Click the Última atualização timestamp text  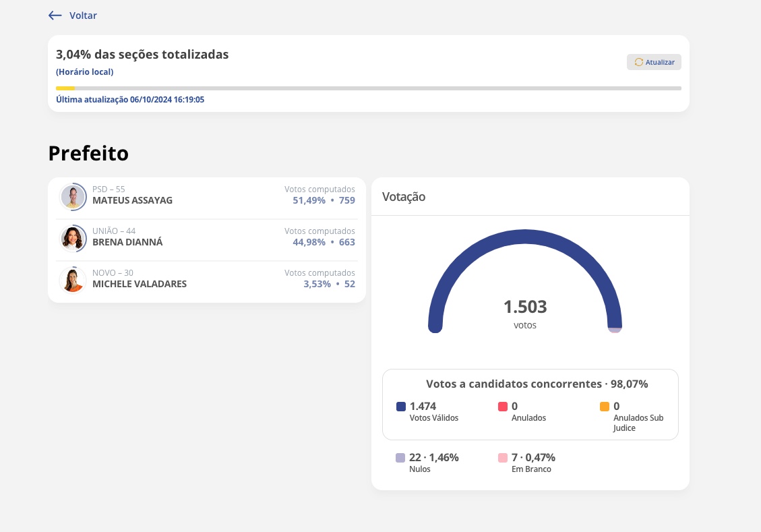(x=130, y=99)
